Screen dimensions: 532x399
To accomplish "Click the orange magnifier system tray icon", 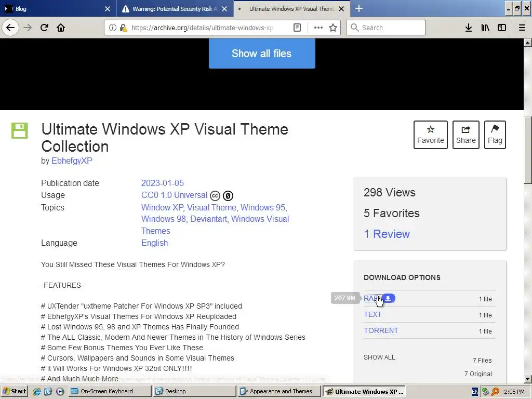I will click(x=495, y=392).
